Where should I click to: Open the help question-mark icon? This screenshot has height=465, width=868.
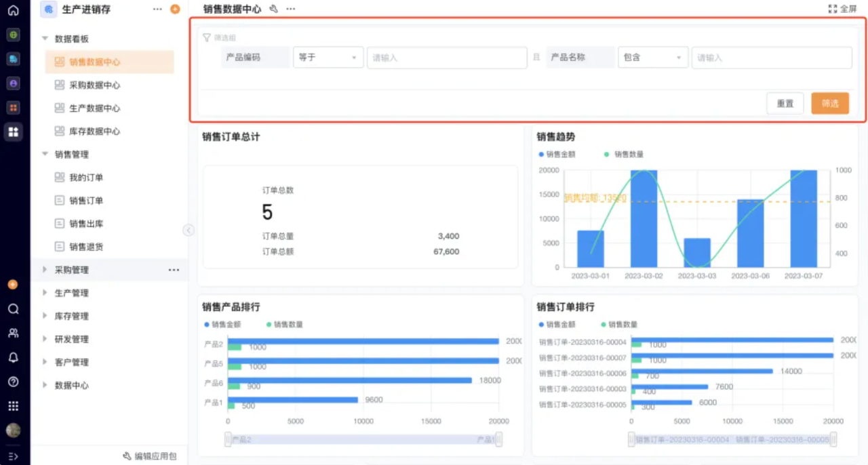pyautogui.click(x=13, y=382)
